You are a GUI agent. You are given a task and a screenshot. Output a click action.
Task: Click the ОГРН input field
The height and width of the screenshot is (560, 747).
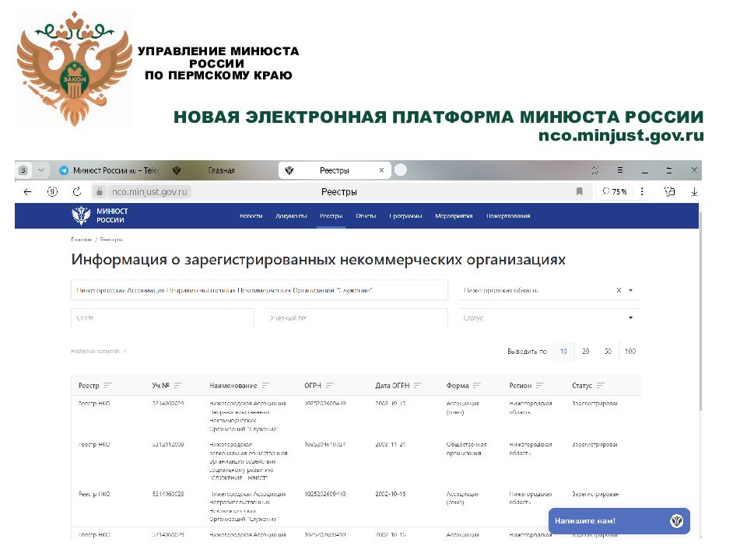pos(163,317)
